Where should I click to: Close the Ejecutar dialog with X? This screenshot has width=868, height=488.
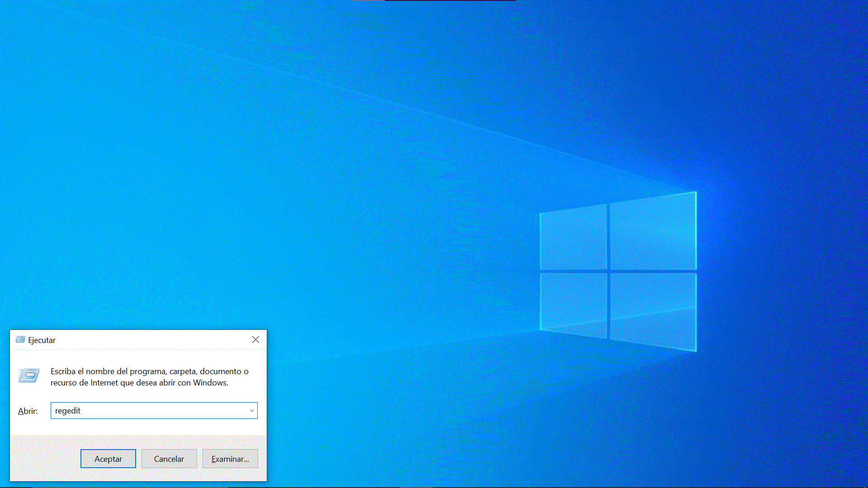255,340
